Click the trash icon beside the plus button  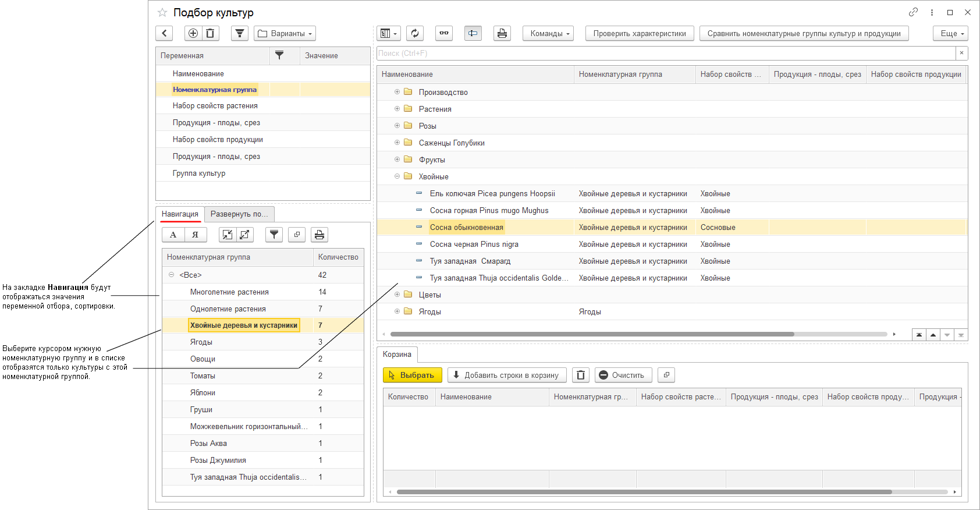[x=210, y=33]
